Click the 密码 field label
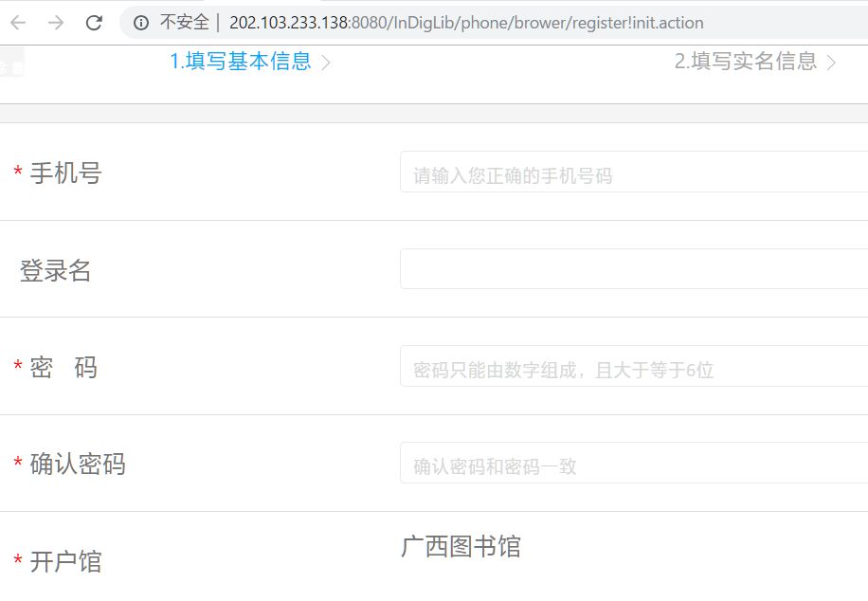 click(63, 368)
